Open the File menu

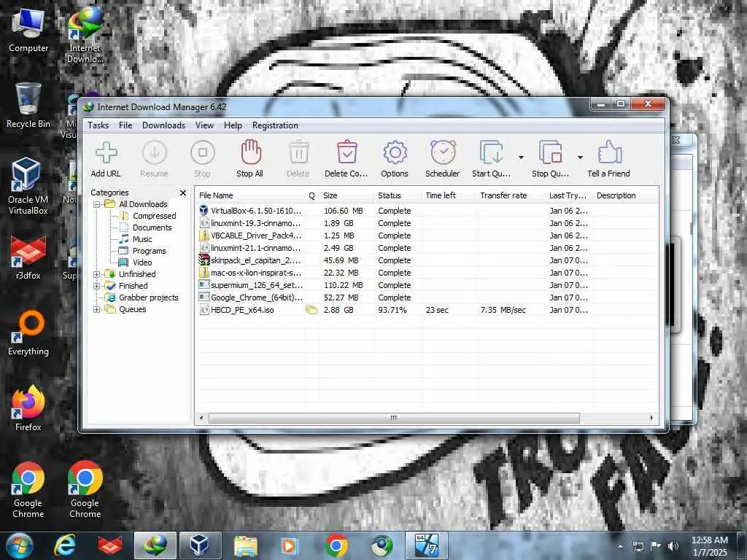pos(125,125)
